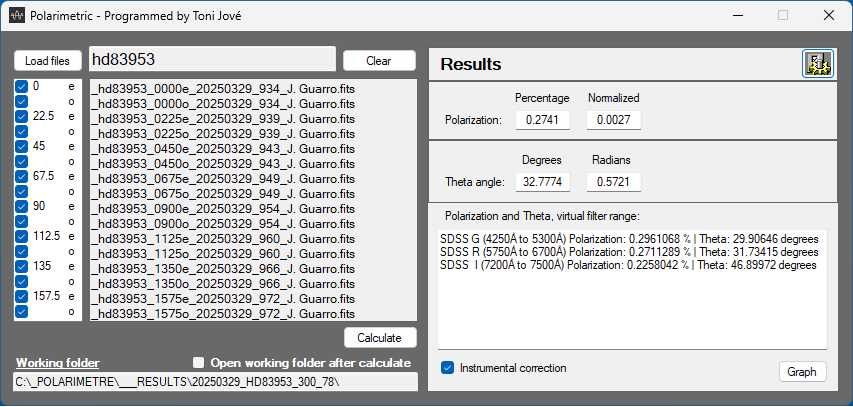853x407 pixels.
Task: Close the Polarimetric window
Action: [829, 15]
